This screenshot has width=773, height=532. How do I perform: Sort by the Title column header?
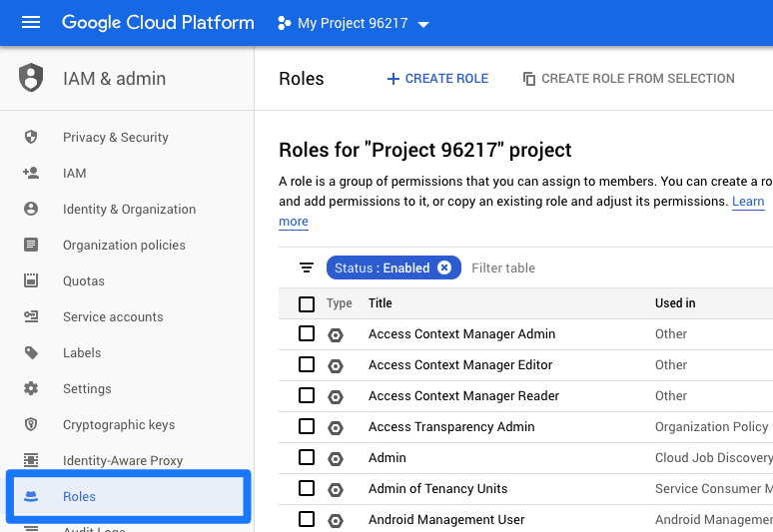pos(381,303)
